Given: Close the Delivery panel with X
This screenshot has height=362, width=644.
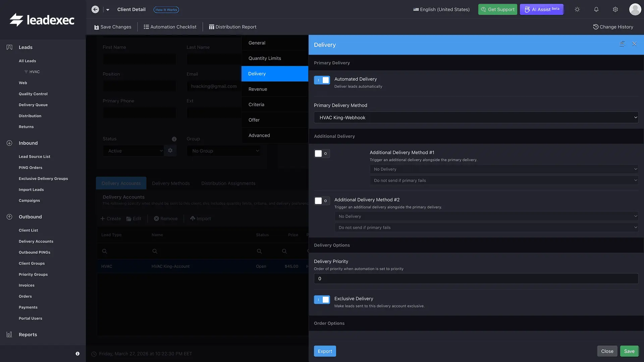Looking at the screenshot, I should click(x=634, y=44).
